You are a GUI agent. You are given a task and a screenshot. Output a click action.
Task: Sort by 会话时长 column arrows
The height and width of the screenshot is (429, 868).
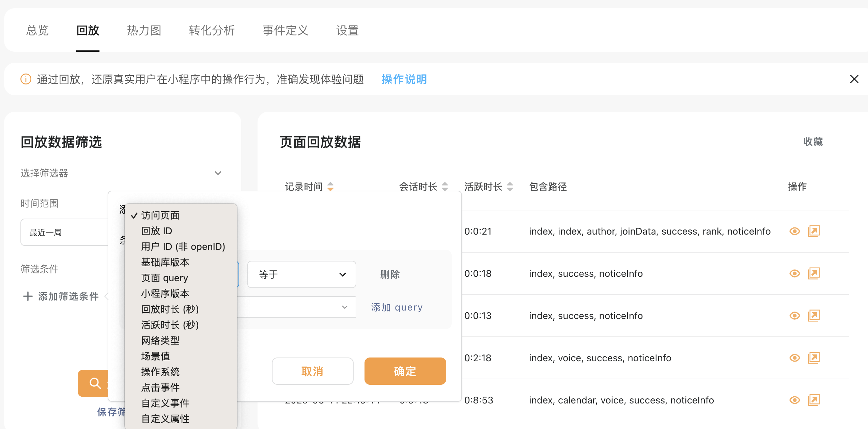(445, 187)
